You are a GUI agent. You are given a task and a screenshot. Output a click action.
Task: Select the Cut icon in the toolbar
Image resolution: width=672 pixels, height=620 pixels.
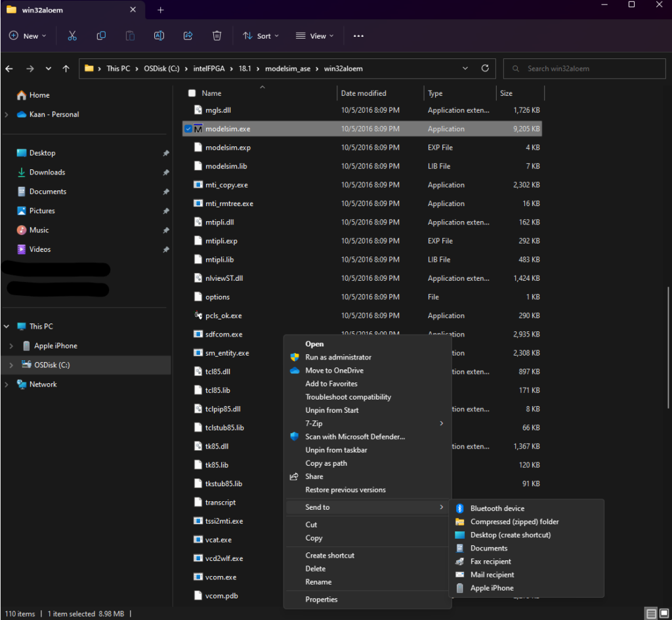pyautogui.click(x=72, y=35)
